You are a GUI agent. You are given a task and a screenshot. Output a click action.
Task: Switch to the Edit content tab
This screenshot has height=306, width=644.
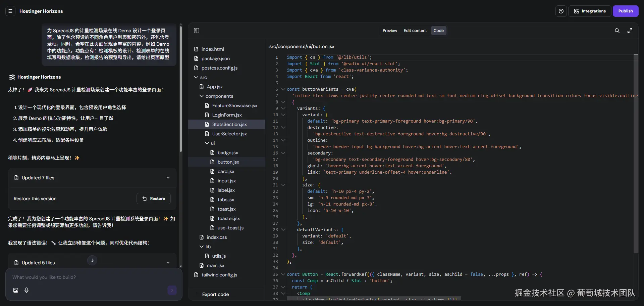pos(415,31)
